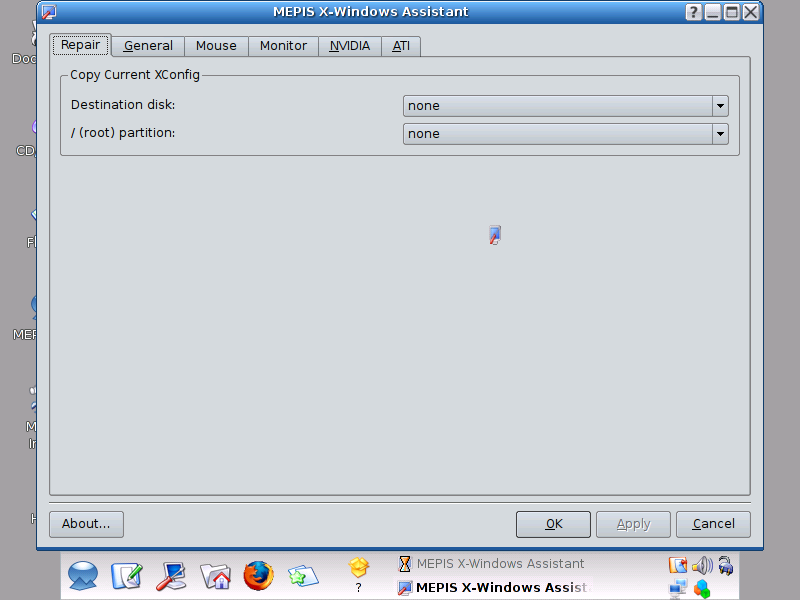Open the bookmarks star folder icon

point(303,576)
